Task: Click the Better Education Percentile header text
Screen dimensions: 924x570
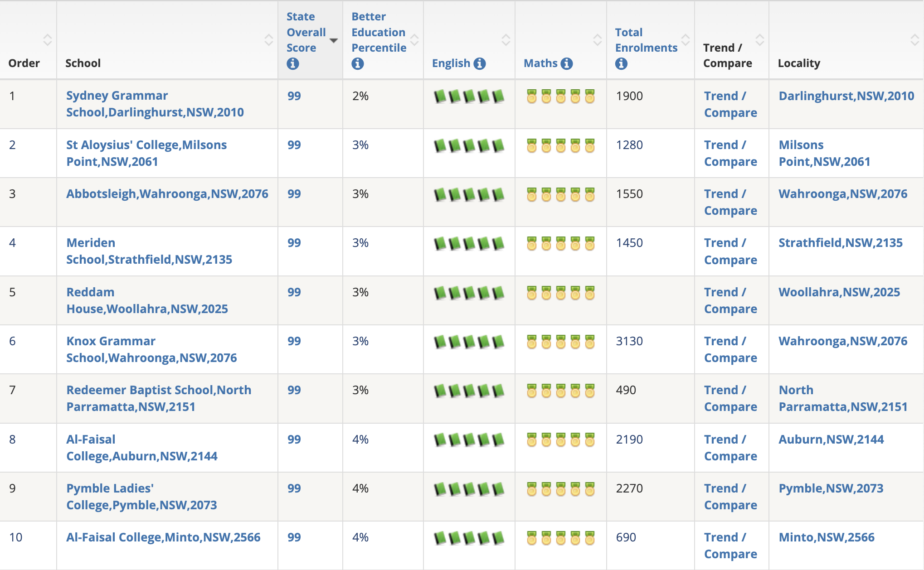Action: tap(379, 32)
